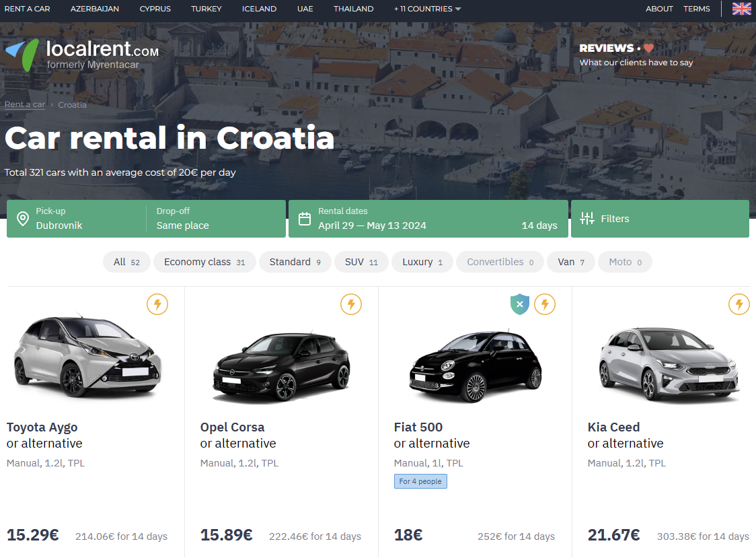Image resolution: width=756 pixels, height=558 pixels.
Task: Open the Iceland menu item
Action: 259,9
